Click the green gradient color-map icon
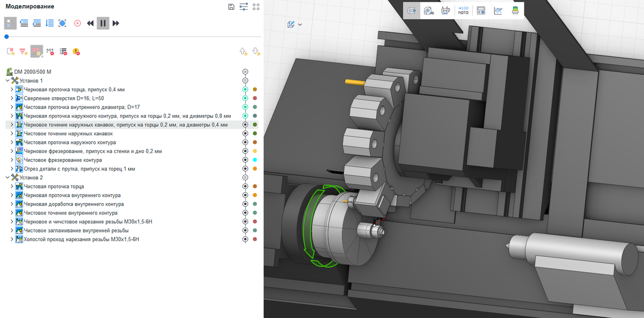This screenshot has width=644, height=318. (x=515, y=10)
